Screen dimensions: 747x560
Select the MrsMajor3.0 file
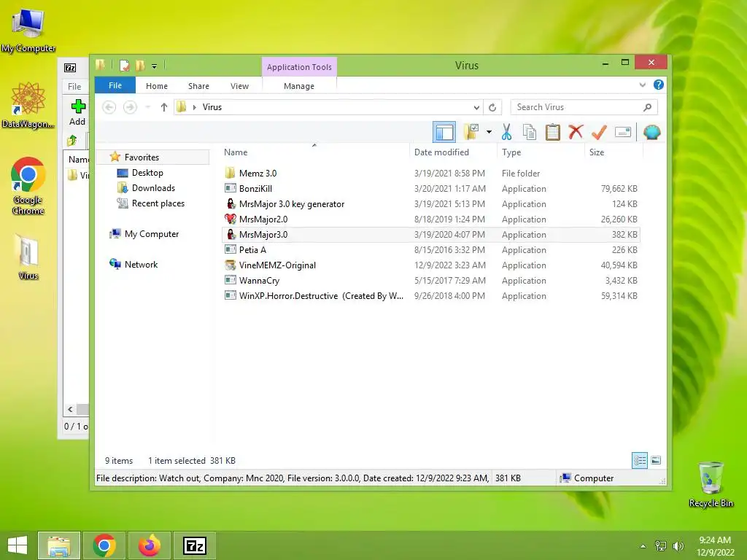pos(430,234)
